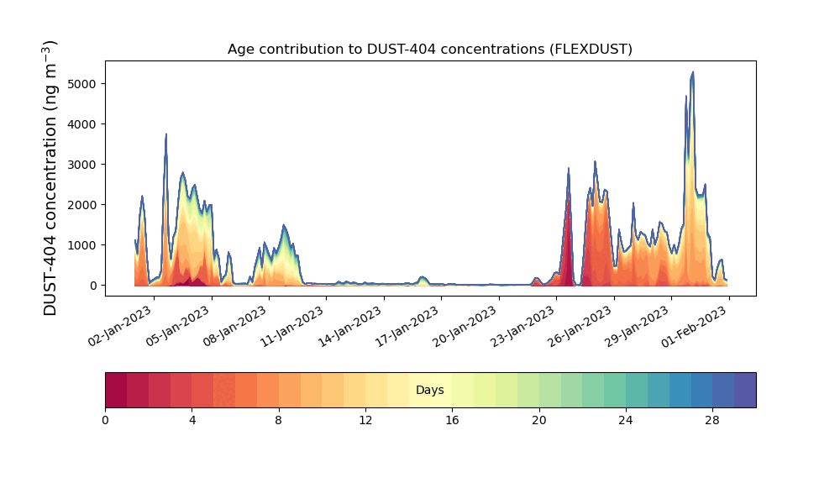The height and width of the screenshot is (504, 840).
Task: Click the "8" colorbar tick label
Action: pos(279,421)
